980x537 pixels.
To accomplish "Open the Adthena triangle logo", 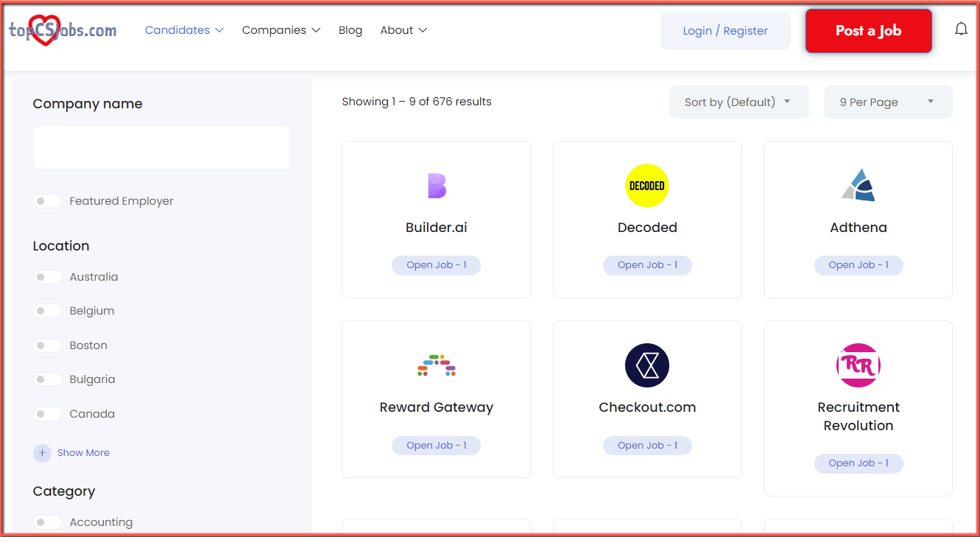I will click(x=859, y=186).
